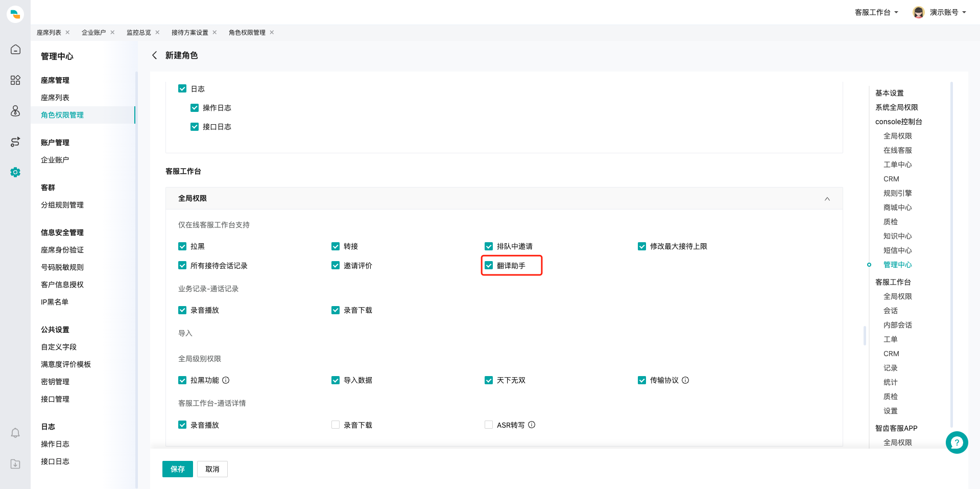Close the 座席列表 tab

click(x=67, y=32)
